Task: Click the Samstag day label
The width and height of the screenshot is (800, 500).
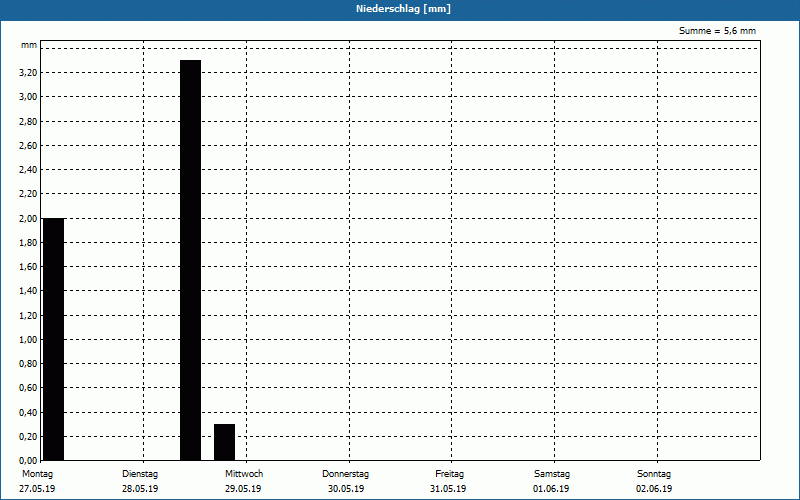Action: [552, 474]
